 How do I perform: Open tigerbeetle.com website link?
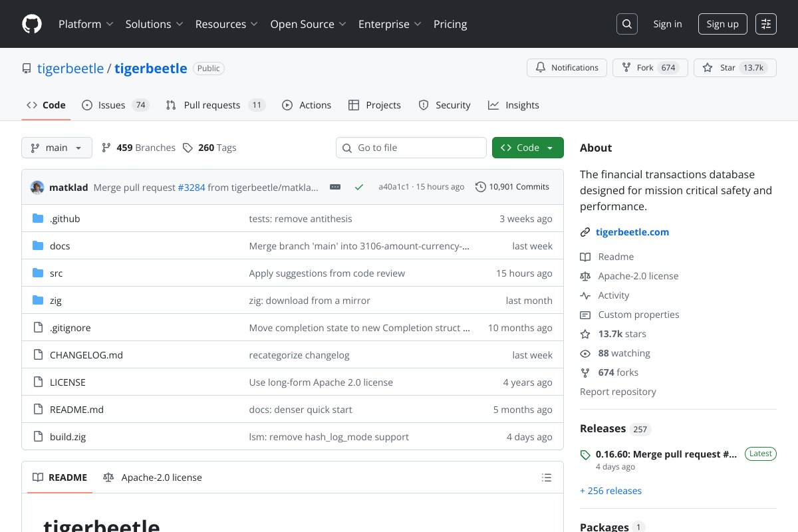[632, 232]
